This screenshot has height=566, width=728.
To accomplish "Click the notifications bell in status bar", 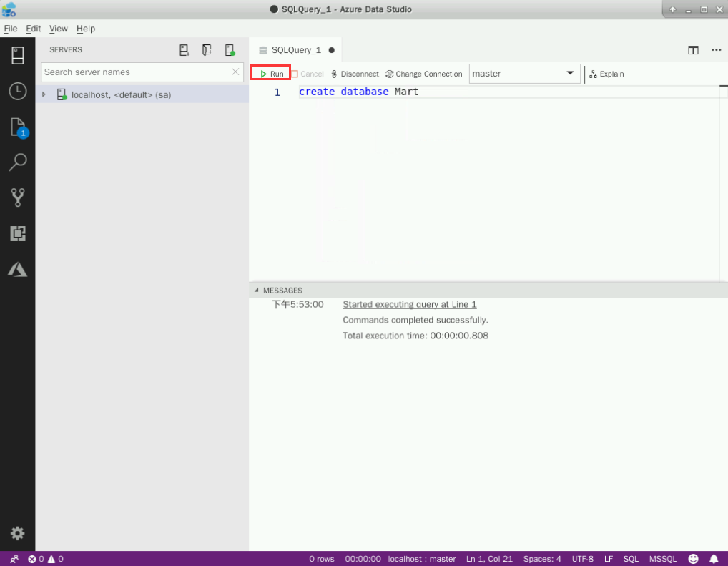I will coord(713,559).
